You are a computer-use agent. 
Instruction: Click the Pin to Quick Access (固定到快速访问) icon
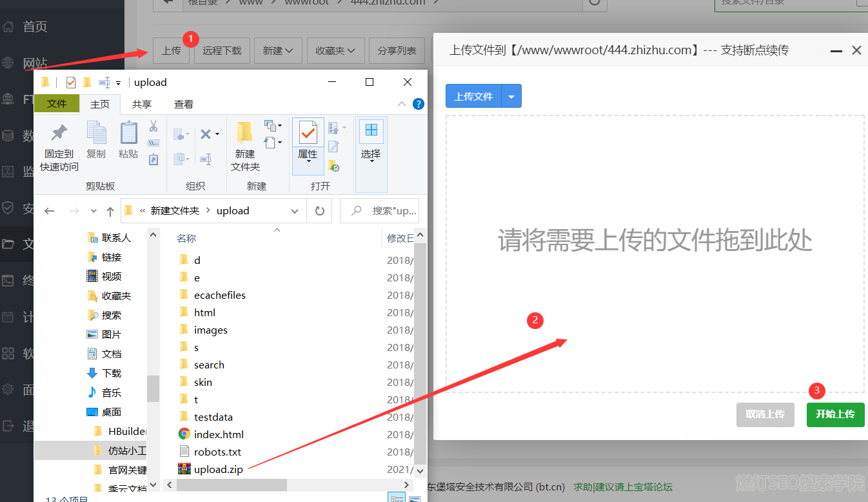(x=59, y=133)
